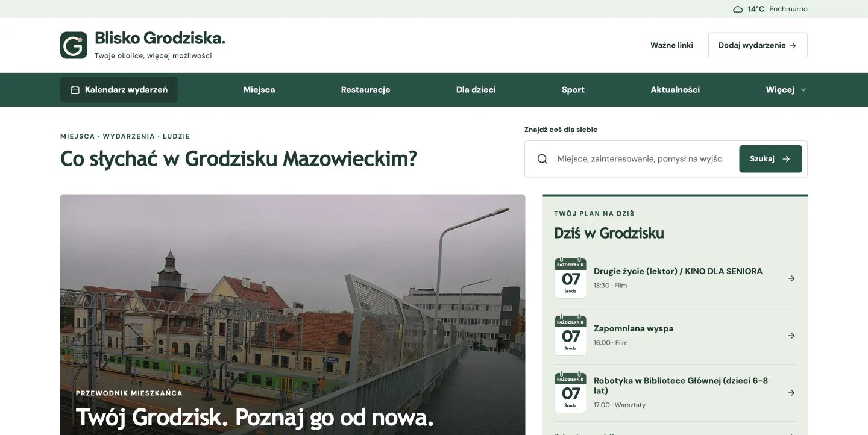Click the Znajdź coś dla siebie label

(561, 130)
